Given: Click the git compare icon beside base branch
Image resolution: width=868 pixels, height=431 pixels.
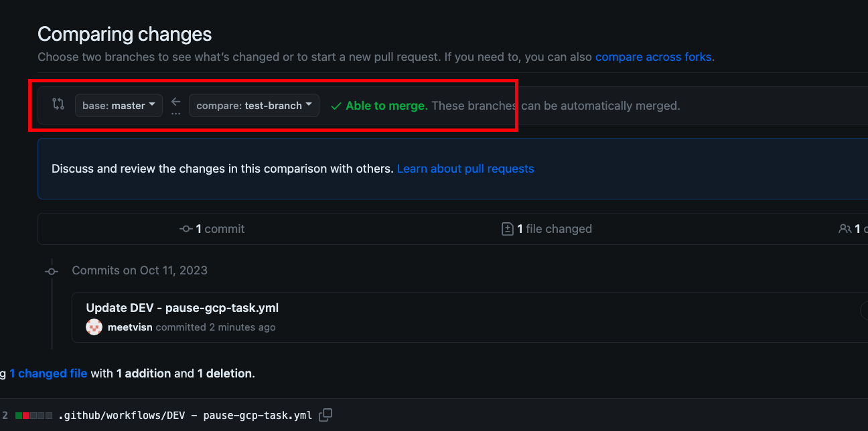Looking at the screenshot, I should [x=58, y=104].
